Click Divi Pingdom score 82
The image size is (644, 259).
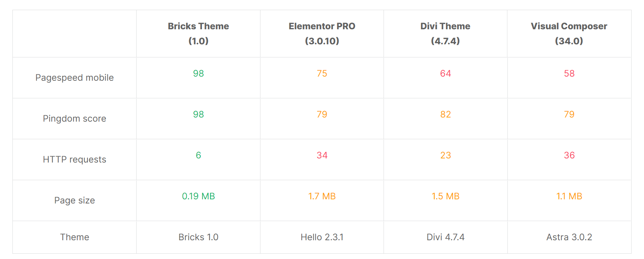[x=445, y=114]
